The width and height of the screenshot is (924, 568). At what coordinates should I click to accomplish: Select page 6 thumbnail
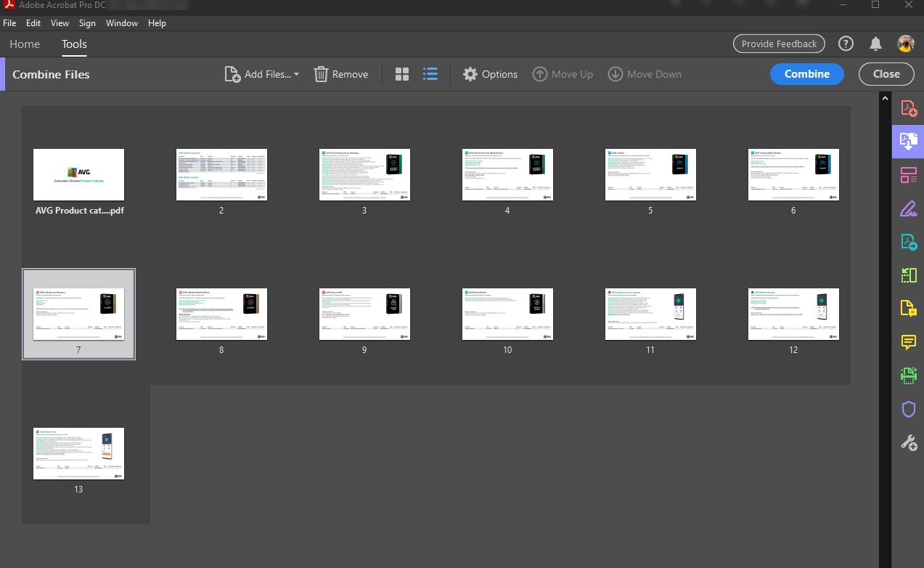793,174
